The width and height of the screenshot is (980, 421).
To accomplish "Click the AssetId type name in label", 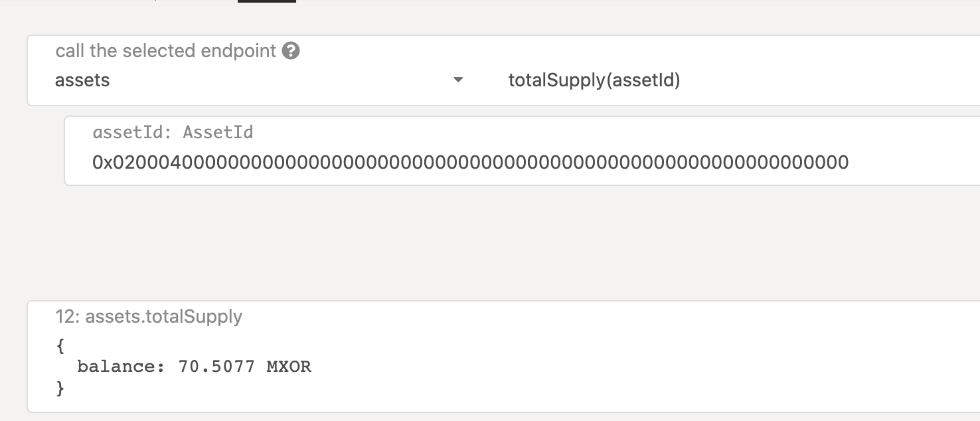I will click(x=218, y=132).
